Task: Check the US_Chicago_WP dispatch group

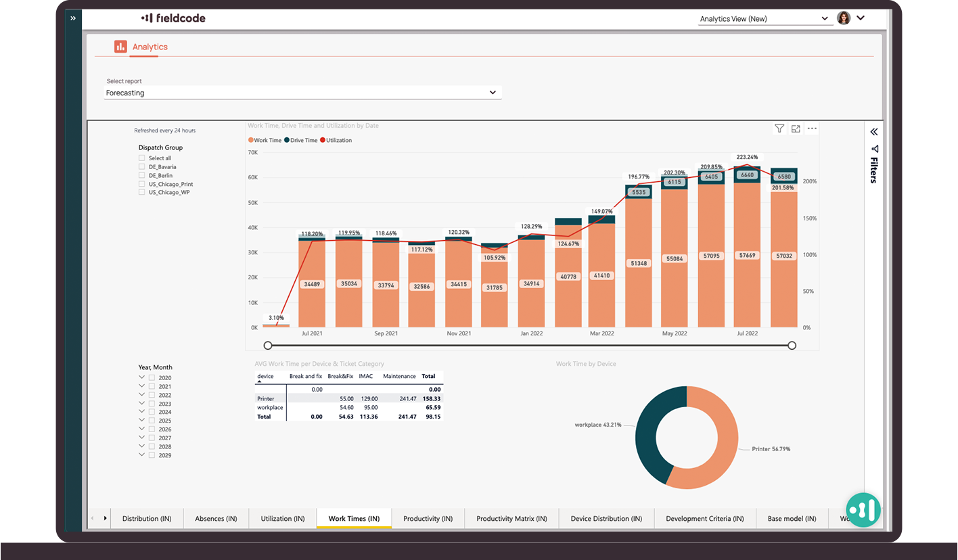Action: [142, 192]
